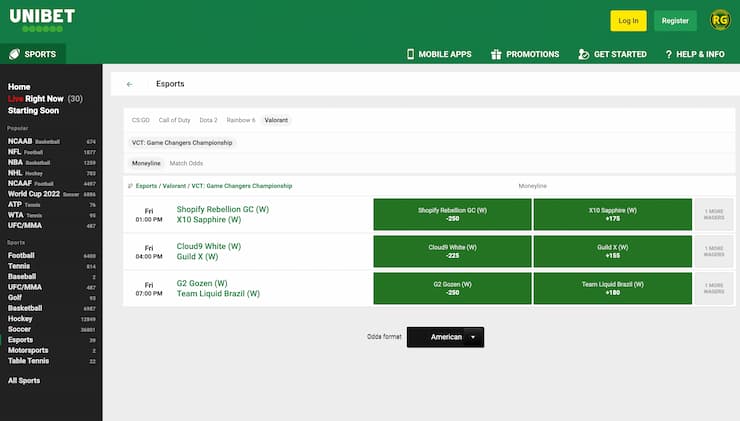Image resolution: width=740 pixels, height=421 pixels.
Task: Click the Esports breadcrumb link
Action: click(146, 186)
